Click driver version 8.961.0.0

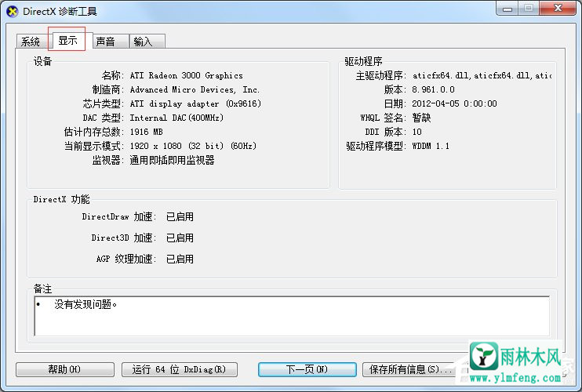(433, 89)
